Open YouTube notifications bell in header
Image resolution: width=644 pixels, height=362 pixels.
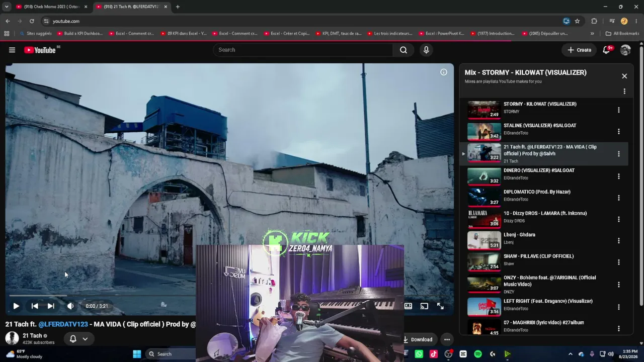[606, 50]
